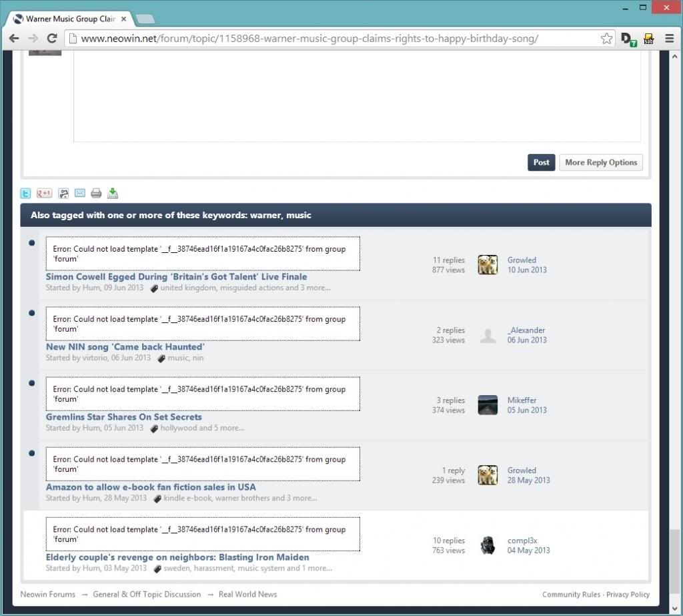This screenshot has width=683, height=616.
Task: Click the scrollbar up arrow
Action: click(674, 56)
